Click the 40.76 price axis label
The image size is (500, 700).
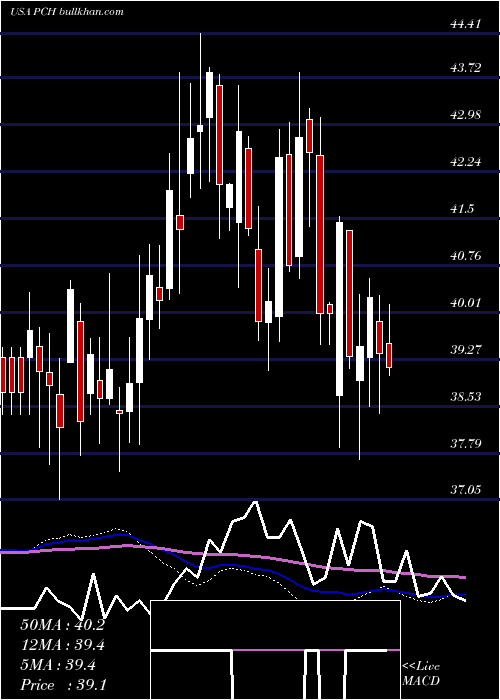[x=466, y=256]
